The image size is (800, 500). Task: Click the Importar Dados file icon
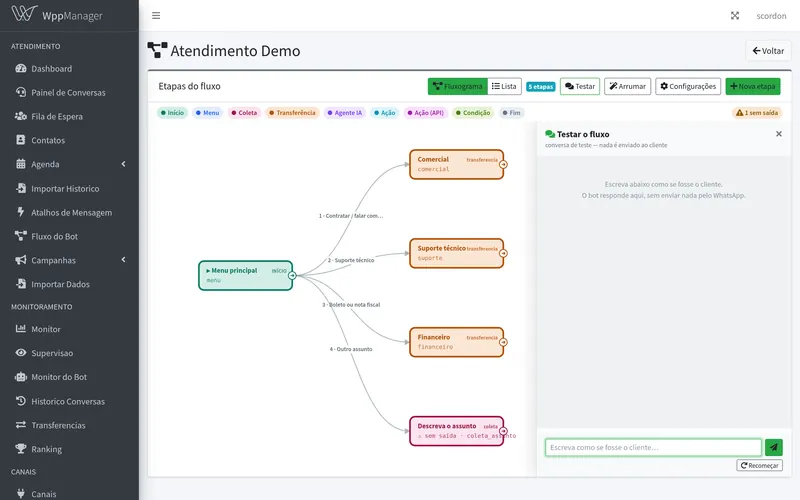click(x=20, y=284)
